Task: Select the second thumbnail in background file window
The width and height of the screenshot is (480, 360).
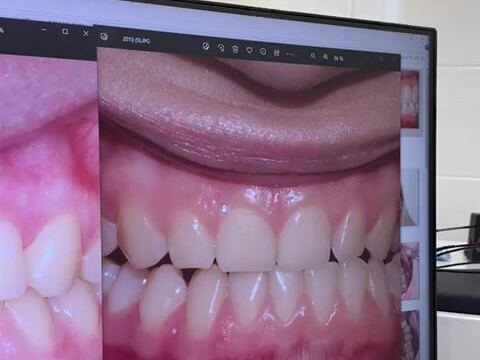Action: pos(411,197)
